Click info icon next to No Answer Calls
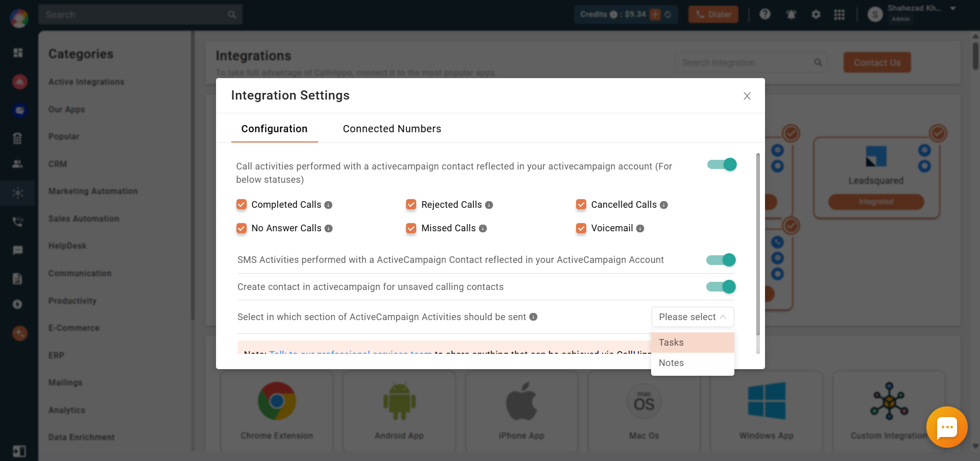Image resolution: width=980 pixels, height=461 pixels. click(328, 228)
